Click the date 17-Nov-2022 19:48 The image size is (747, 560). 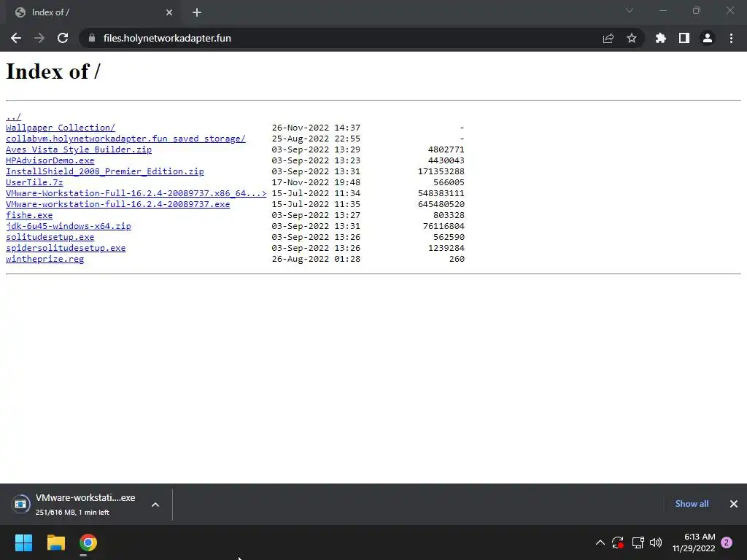click(316, 182)
